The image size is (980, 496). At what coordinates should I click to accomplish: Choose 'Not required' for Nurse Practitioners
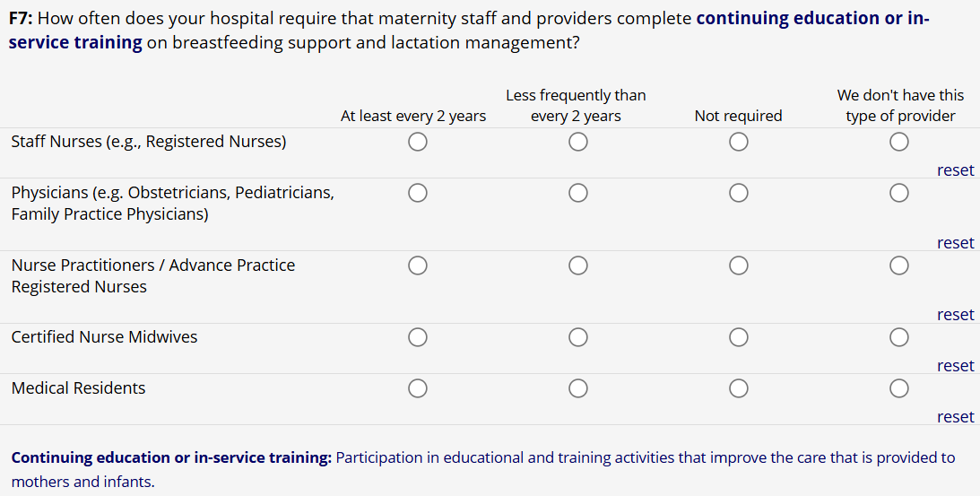click(738, 265)
